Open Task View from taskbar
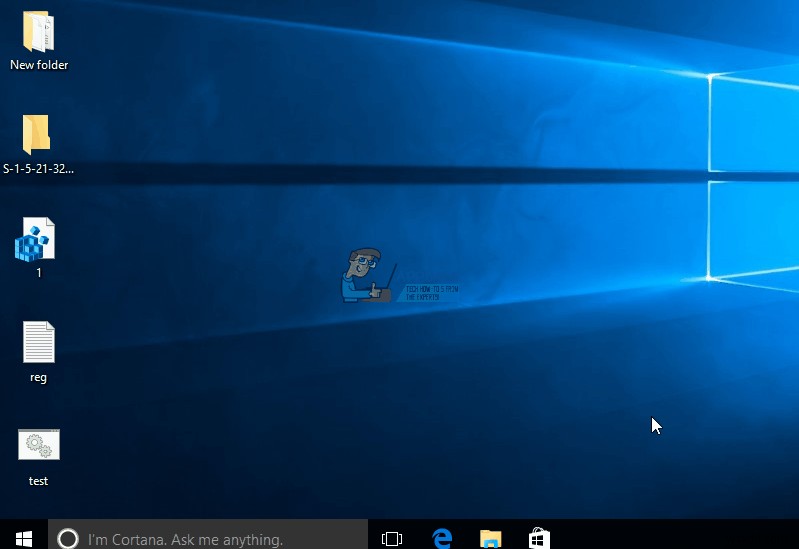Screen dimensions: 799x549 392,539
